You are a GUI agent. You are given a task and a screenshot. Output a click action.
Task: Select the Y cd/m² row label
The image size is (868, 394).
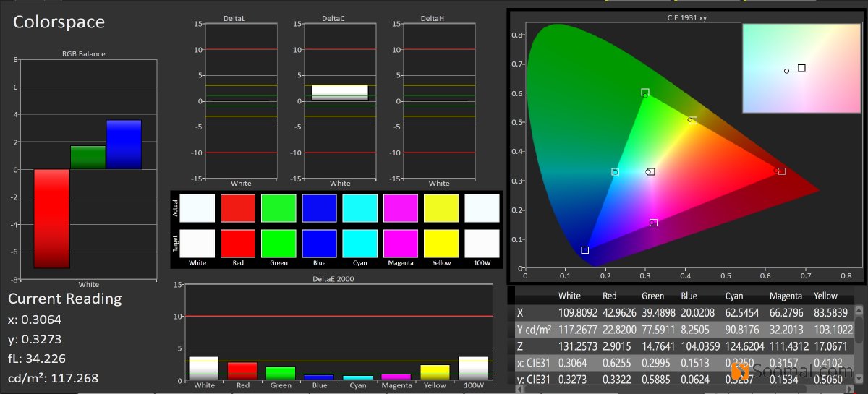tap(534, 330)
